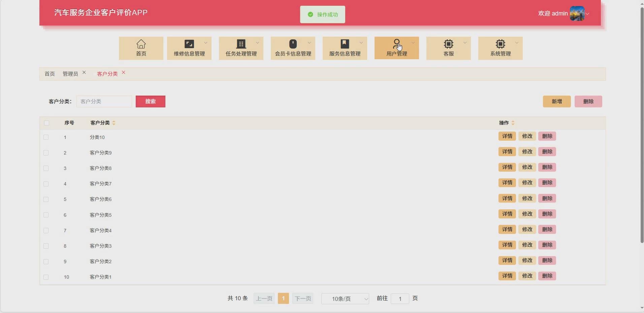
Task: Check the checkbox beside 客户分类5
Action: point(46,215)
